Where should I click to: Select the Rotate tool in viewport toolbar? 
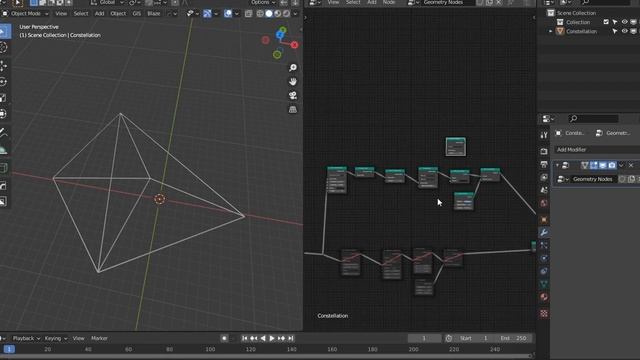3,82
